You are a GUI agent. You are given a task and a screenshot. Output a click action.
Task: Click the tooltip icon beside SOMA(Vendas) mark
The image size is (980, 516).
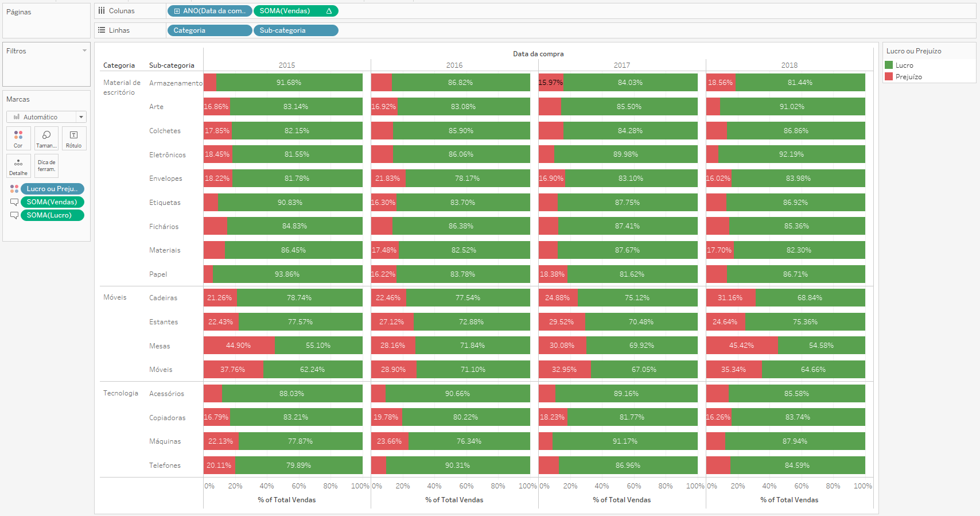pyautogui.click(x=14, y=202)
